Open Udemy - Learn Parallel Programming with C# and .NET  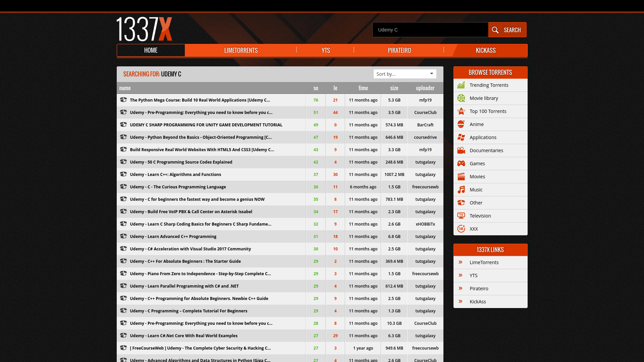point(184,286)
